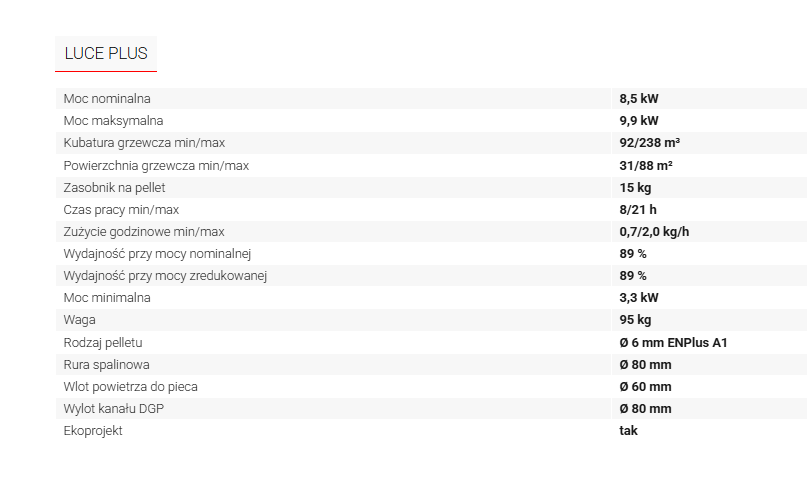Click the 92/238 m³ value

pos(650,143)
